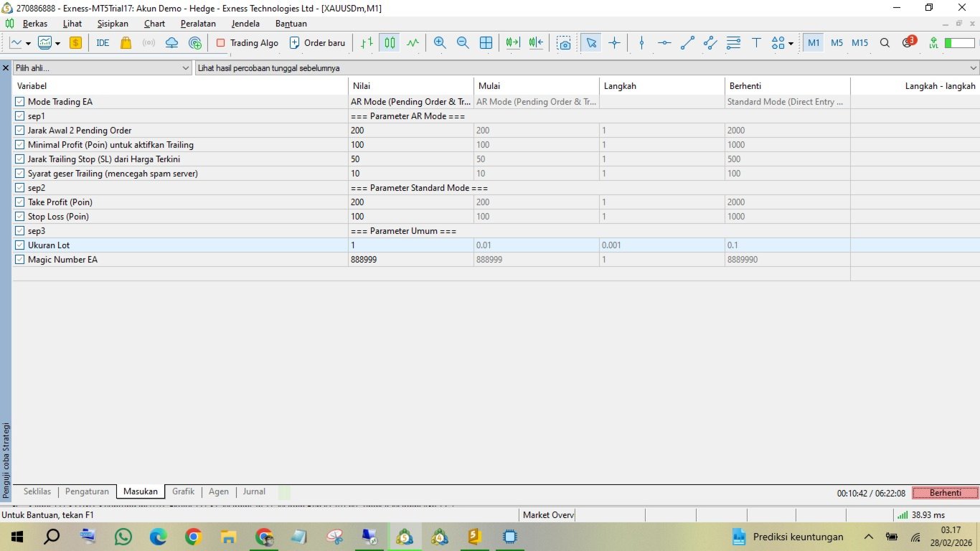This screenshot has width=980, height=551.
Task: Click the Trading Algo button
Action: [247, 43]
